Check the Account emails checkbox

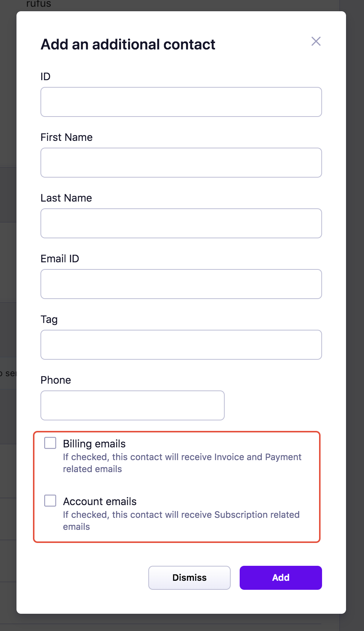tap(50, 501)
